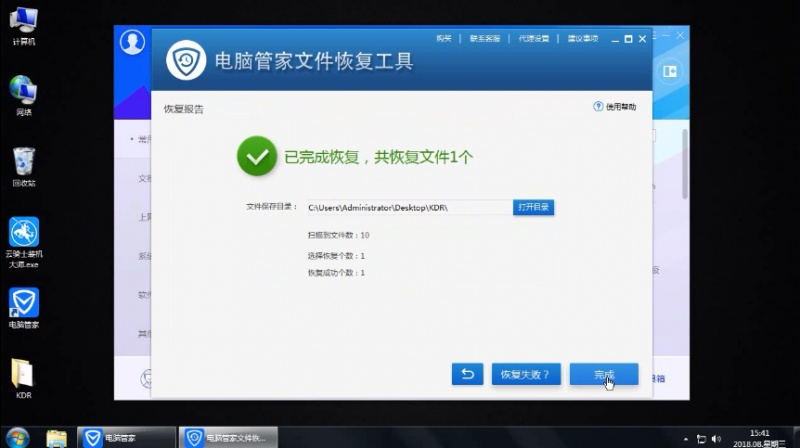
Task: Click the recovery tool shield logo
Action: click(186, 60)
